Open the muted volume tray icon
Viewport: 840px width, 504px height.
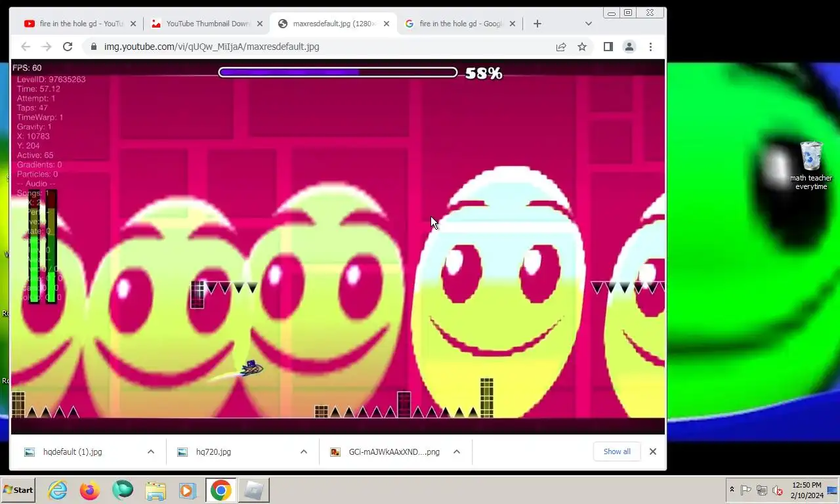778,490
